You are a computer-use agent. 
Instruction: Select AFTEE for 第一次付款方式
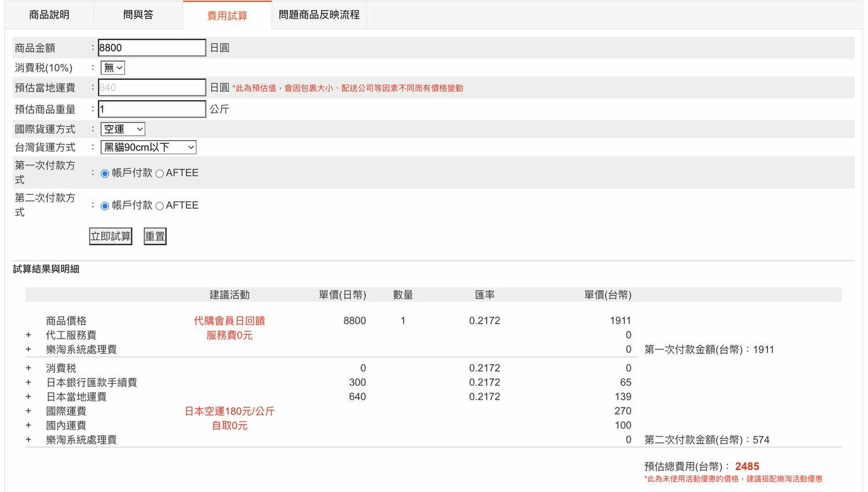point(160,173)
